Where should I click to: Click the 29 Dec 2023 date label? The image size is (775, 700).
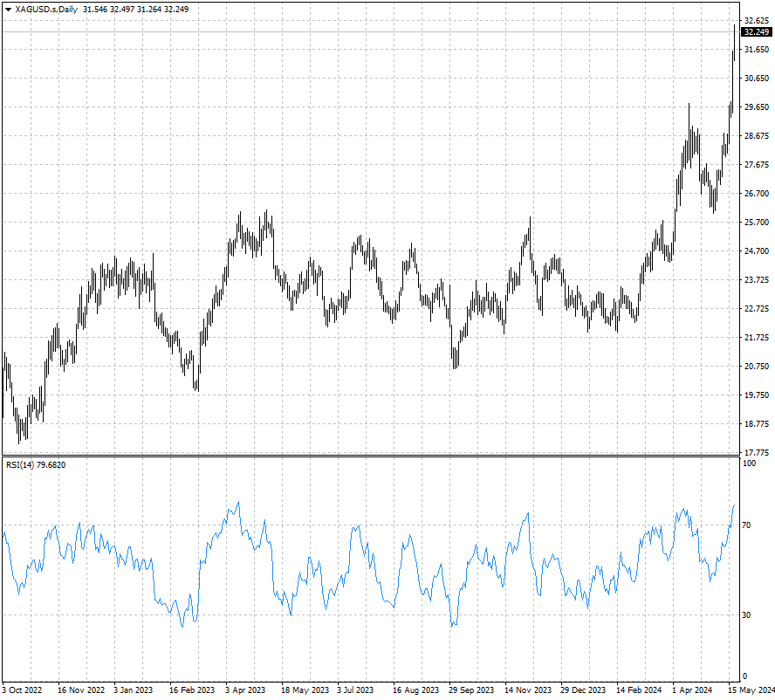[x=583, y=690]
